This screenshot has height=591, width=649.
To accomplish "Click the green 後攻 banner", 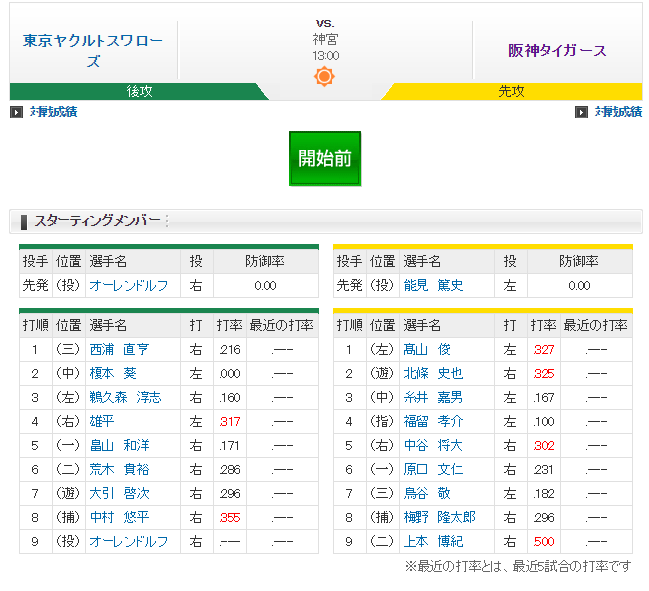I will (139, 91).
